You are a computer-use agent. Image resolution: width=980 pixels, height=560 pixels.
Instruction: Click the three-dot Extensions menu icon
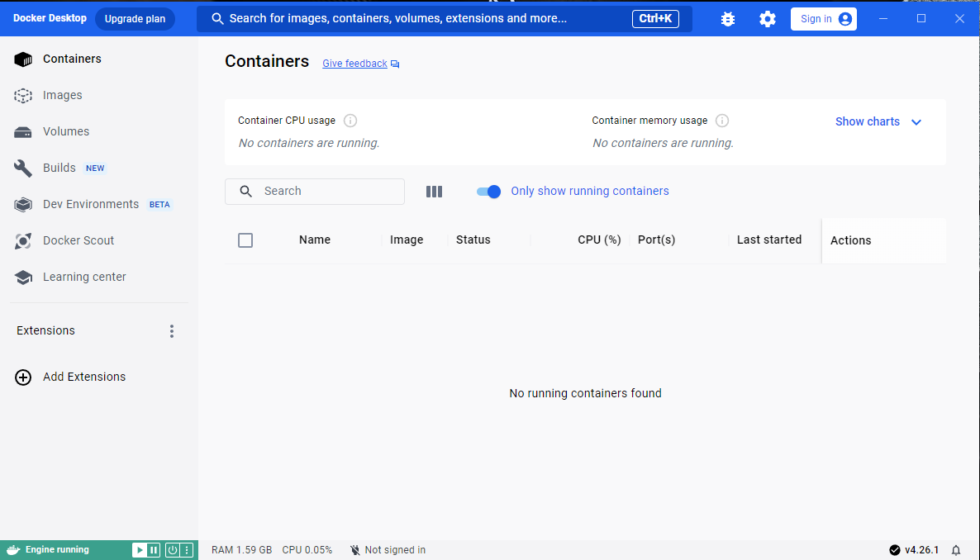172,331
